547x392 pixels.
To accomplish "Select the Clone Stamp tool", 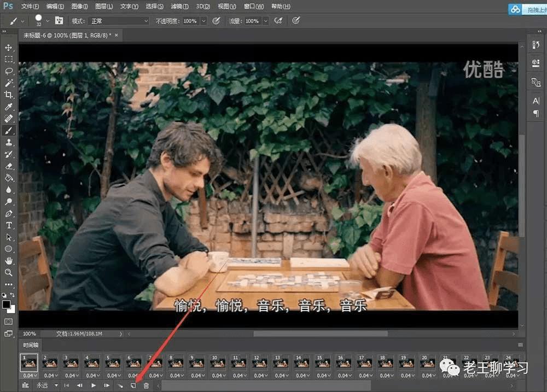I will coord(9,142).
